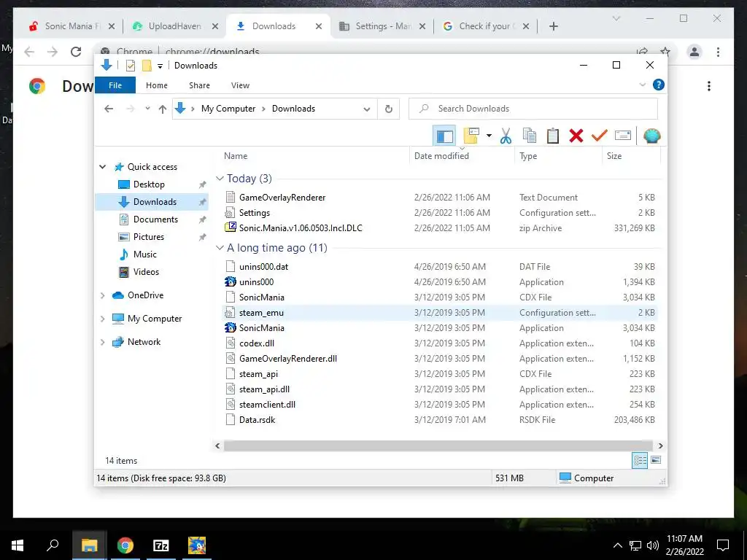Click the New folder toolbar icon
Screen dimensions: 747x560
point(471,136)
